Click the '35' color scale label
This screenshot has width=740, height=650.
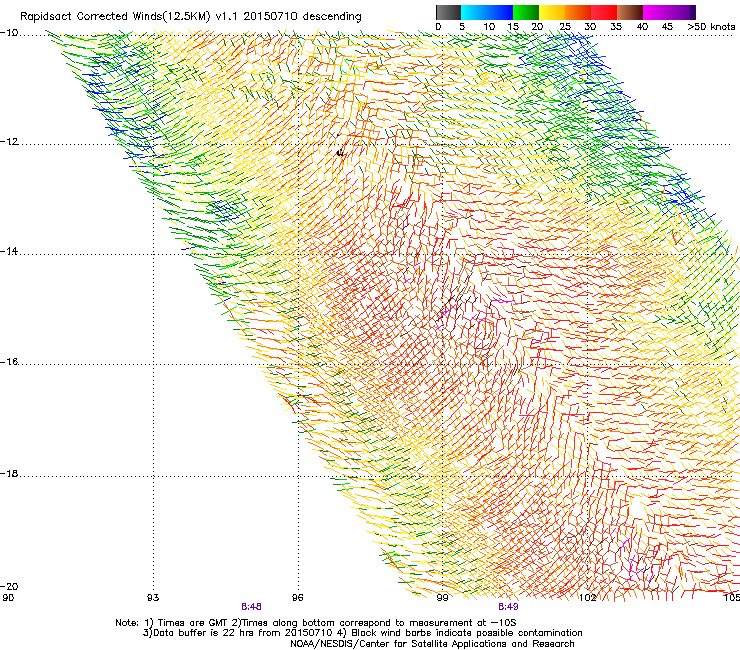point(615,27)
